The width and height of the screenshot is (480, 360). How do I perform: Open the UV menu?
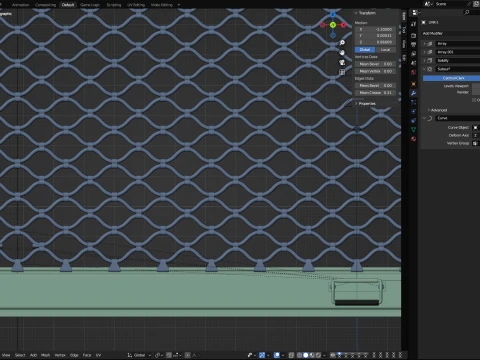click(98, 355)
